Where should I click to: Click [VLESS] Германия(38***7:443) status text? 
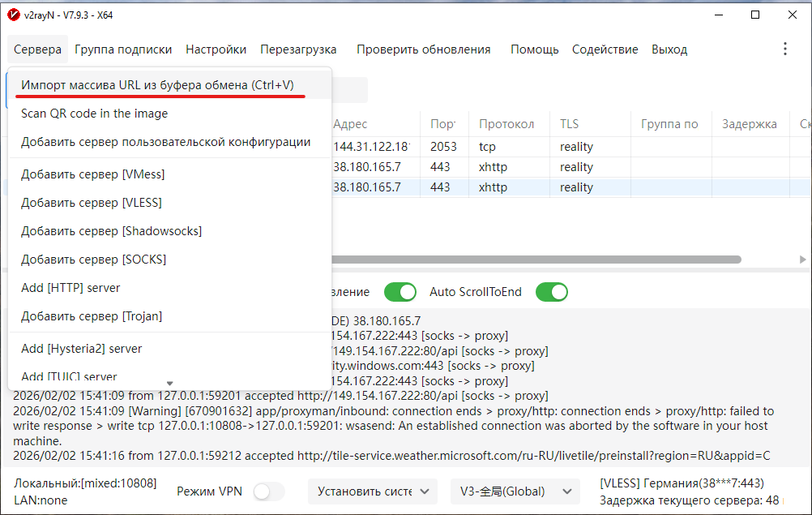[x=682, y=483]
